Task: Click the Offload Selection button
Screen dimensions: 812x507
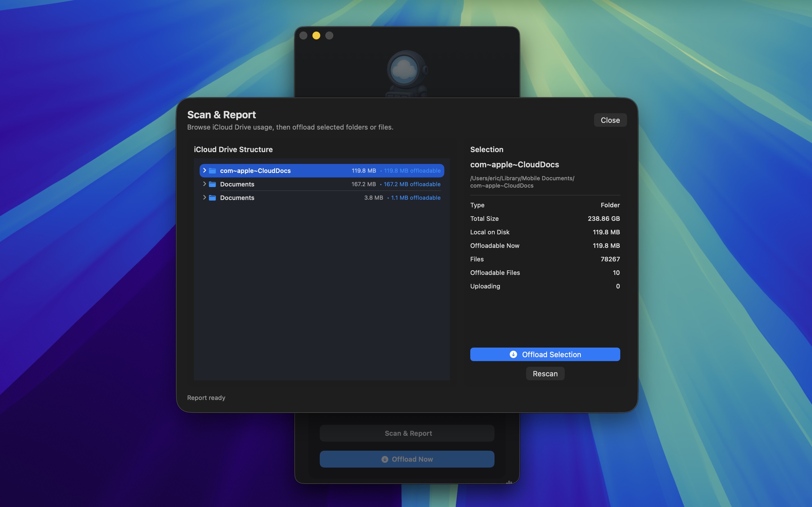Action: click(x=545, y=354)
